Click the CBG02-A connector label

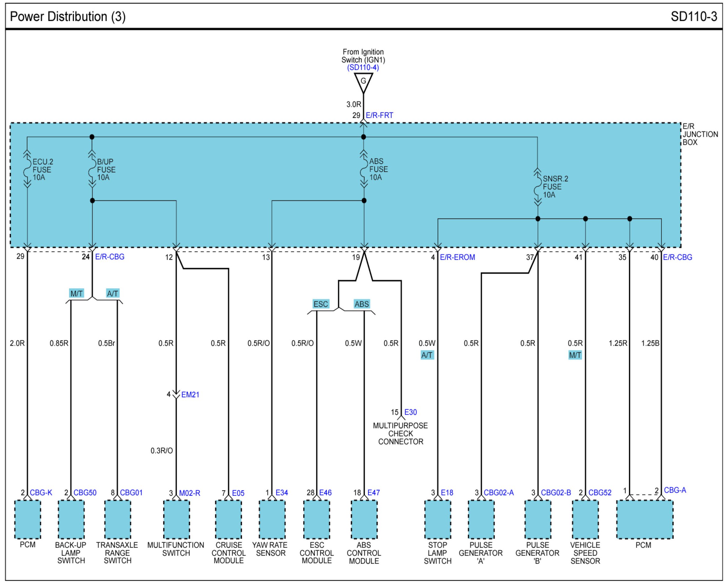coord(499,493)
